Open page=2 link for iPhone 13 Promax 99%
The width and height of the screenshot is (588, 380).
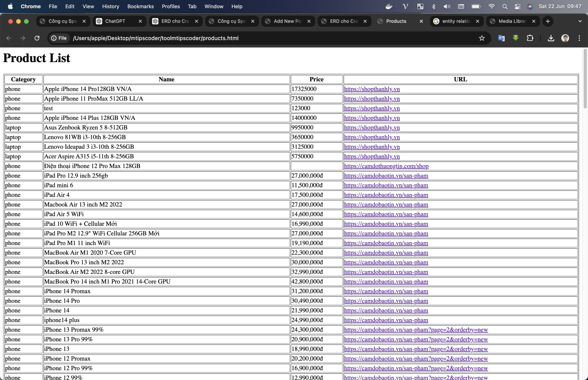click(416, 329)
